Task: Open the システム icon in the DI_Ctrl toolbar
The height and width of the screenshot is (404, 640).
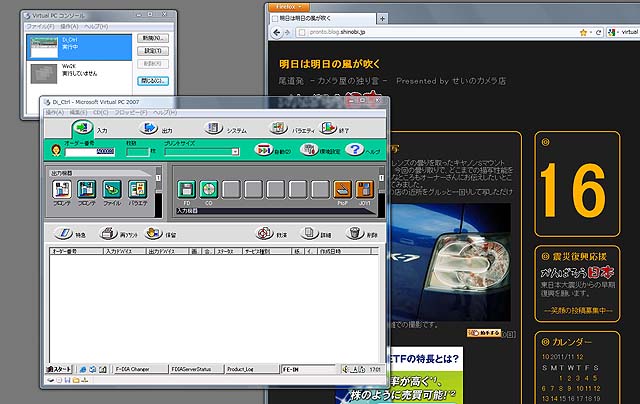Action: point(213,128)
